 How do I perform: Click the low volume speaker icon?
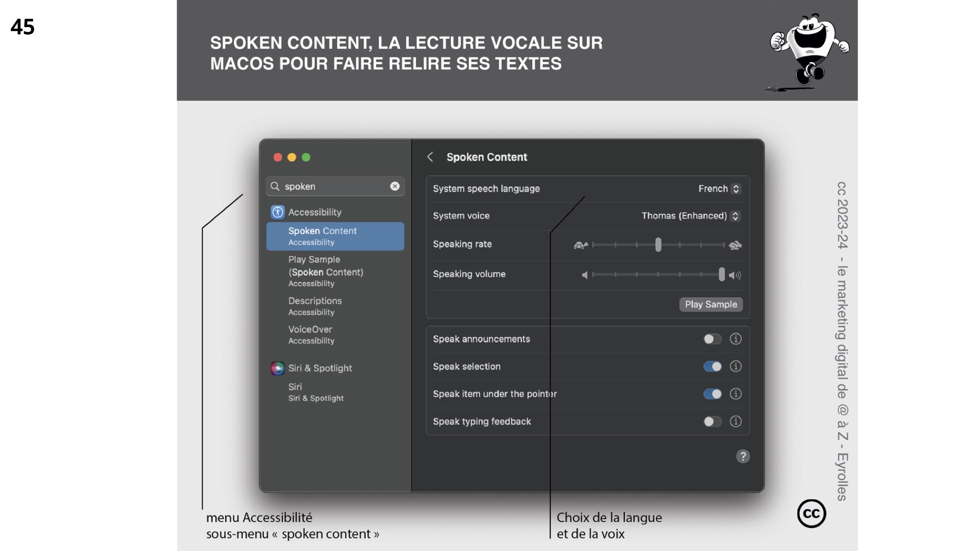point(585,275)
